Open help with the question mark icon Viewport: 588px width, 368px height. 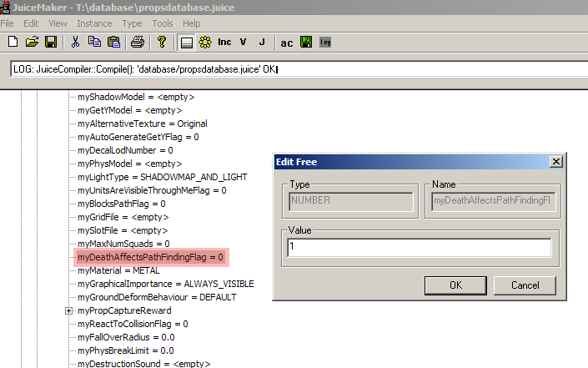click(162, 42)
